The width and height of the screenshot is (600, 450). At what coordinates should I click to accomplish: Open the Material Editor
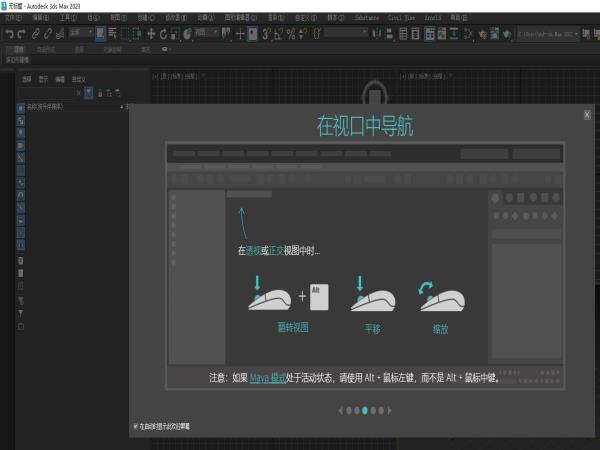coord(468,34)
